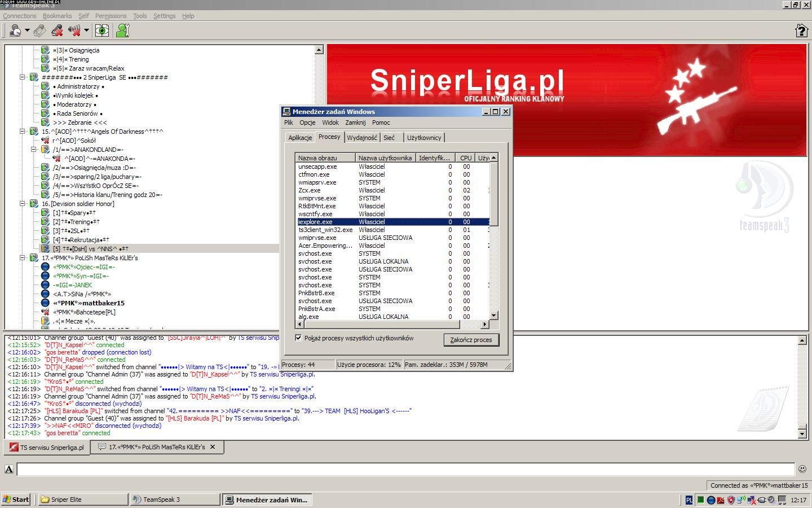Click the SniperLiga.pl banner image

567,100
